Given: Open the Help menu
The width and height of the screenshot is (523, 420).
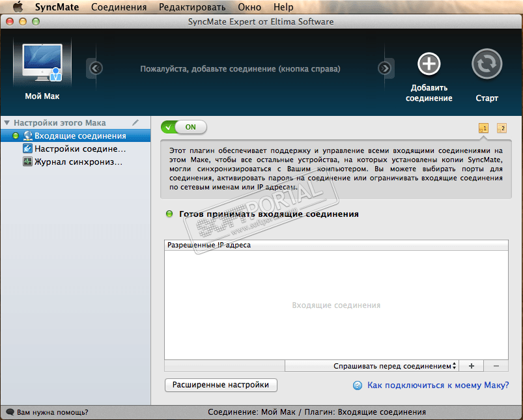Looking at the screenshot, I should coord(283,7).
